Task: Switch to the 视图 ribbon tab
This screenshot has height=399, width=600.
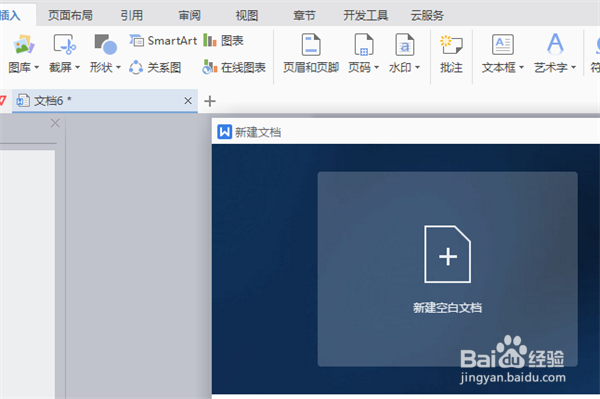Action: [x=247, y=15]
